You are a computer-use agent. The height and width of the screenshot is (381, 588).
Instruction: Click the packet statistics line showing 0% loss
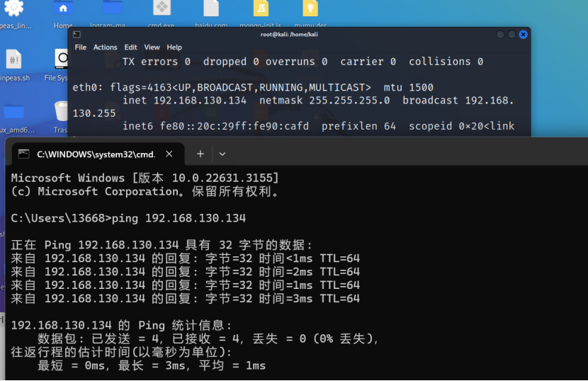pyautogui.click(x=208, y=339)
